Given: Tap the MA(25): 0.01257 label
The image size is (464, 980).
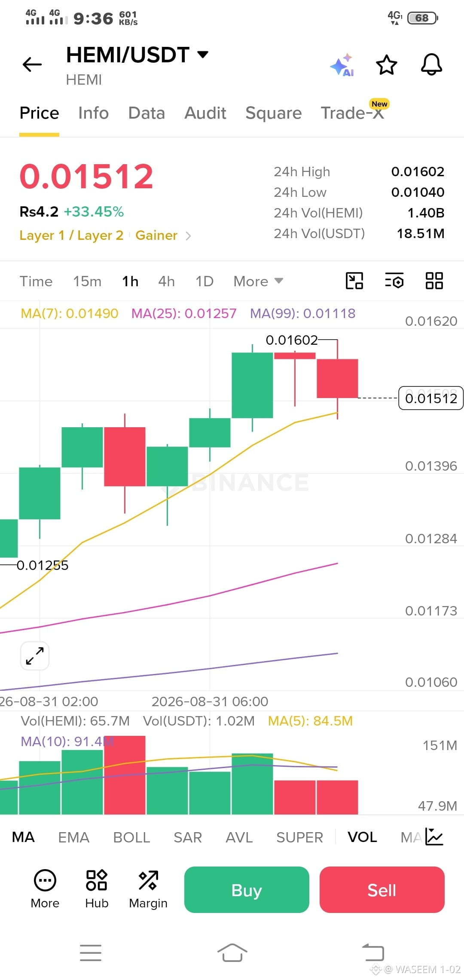Looking at the screenshot, I should pyautogui.click(x=184, y=313).
